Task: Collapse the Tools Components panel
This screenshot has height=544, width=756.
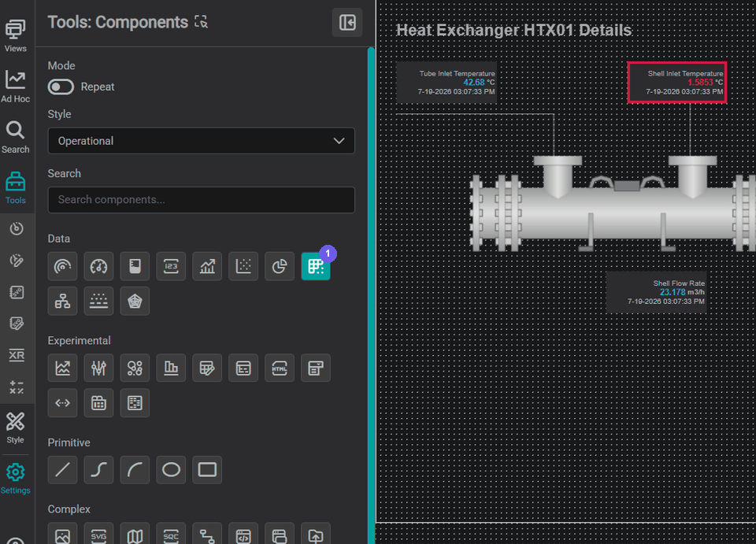Action: tap(347, 22)
